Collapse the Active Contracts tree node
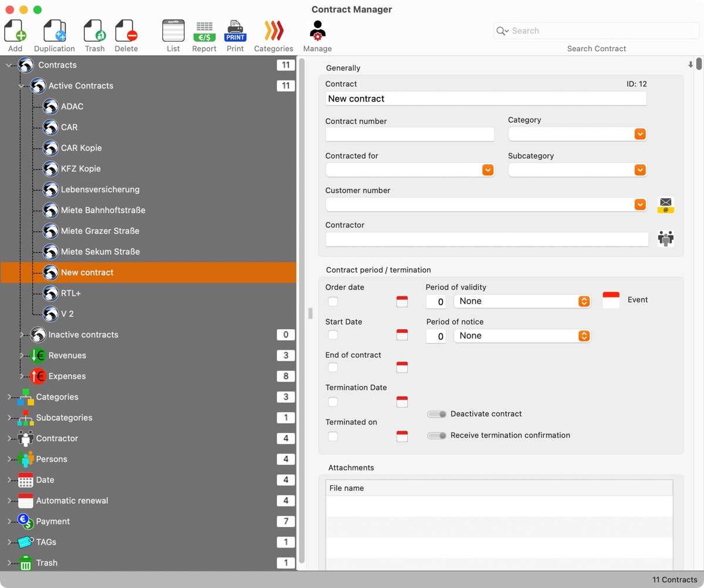This screenshot has width=704, height=588. tap(21, 86)
